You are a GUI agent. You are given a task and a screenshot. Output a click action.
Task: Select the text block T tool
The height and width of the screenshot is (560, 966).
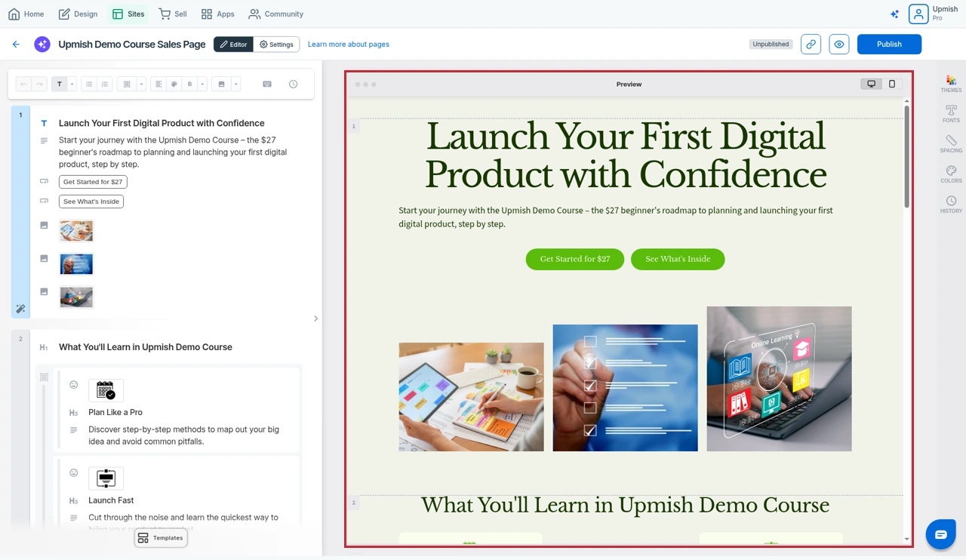pyautogui.click(x=60, y=84)
